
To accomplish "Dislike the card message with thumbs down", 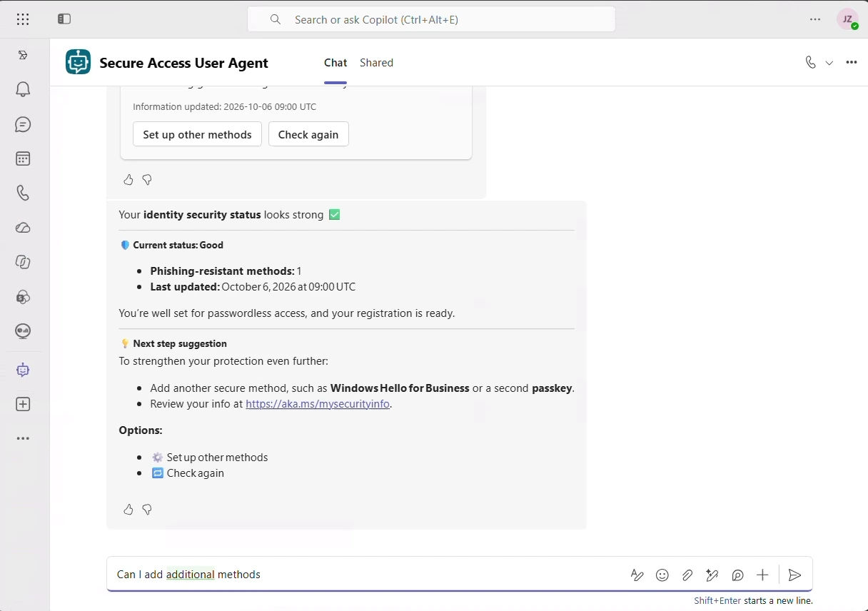I will tap(147, 180).
